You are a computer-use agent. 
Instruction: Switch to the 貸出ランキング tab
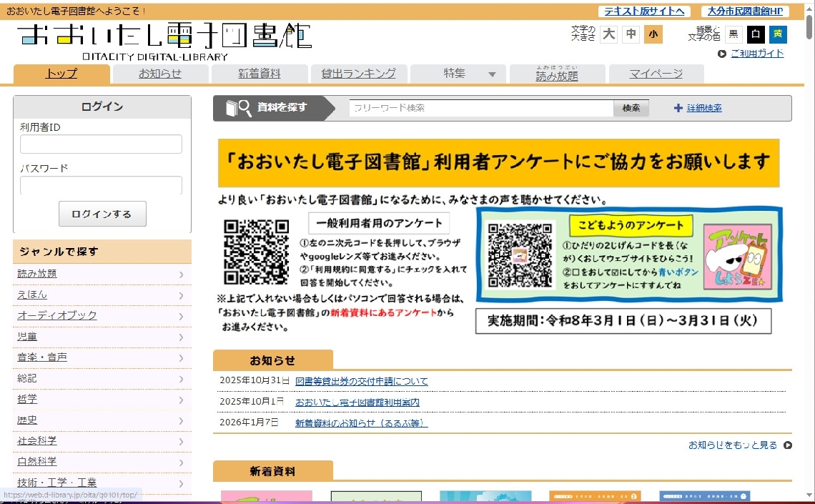click(359, 74)
